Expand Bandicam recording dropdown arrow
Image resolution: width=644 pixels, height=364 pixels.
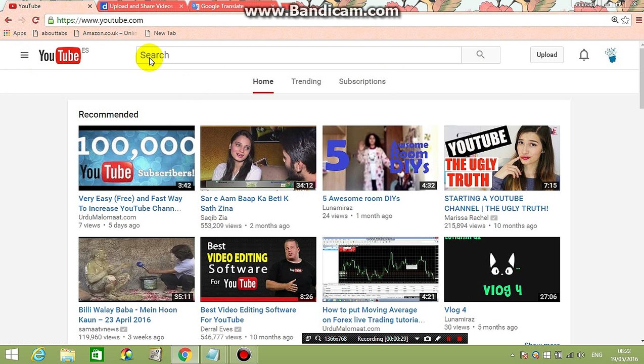(417, 339)
